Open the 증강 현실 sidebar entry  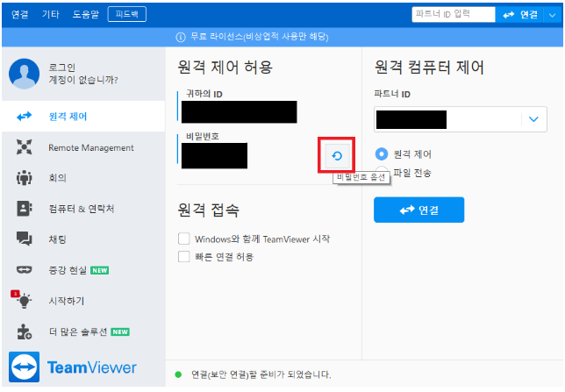pyautogui.click(x=83, y=270)
